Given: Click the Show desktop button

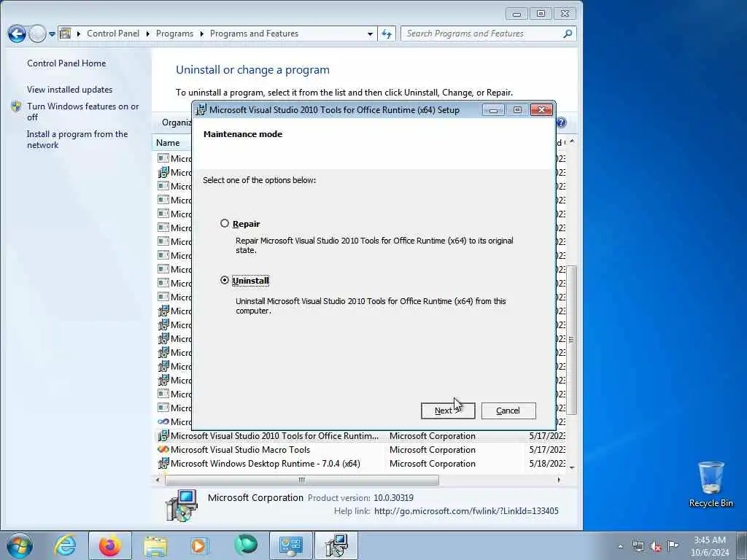Looking at the screenshot, I should pos(743,545).
